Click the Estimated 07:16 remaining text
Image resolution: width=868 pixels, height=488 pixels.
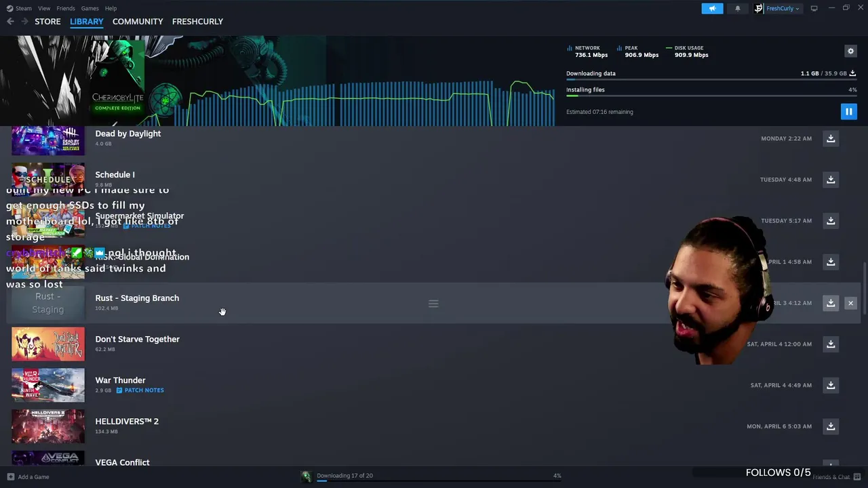point(599,112)
